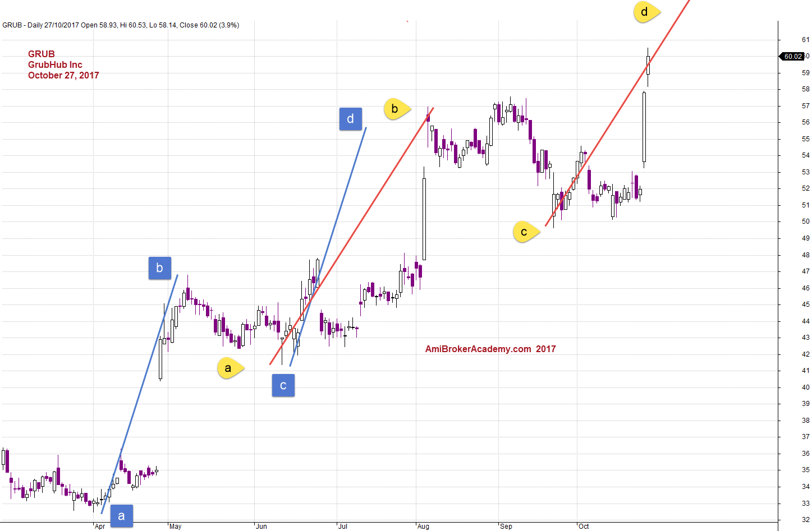
Task: Select the yellow 'd' callout bubble
Action: [646, 12]
